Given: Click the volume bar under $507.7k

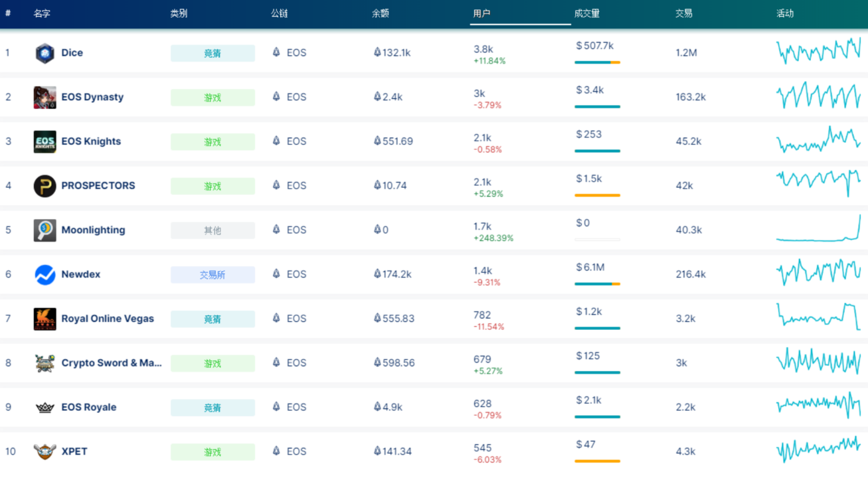Looking at the screenshot, I should coord(597,62).
